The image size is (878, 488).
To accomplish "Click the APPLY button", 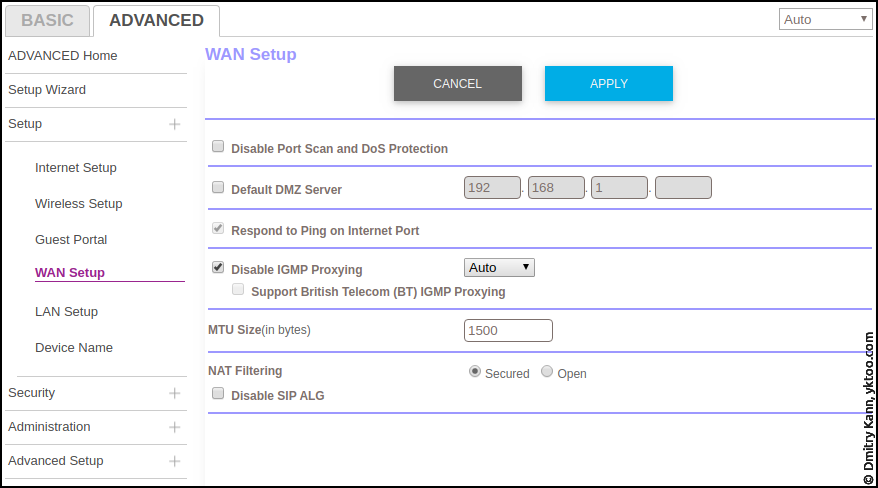I will [x=609, y=83].
